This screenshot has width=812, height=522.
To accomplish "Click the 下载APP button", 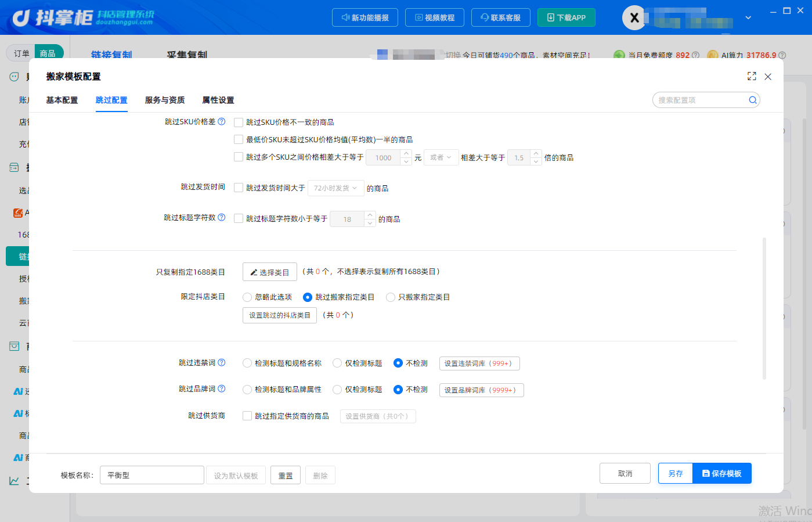I will click(x=566, y=17).
